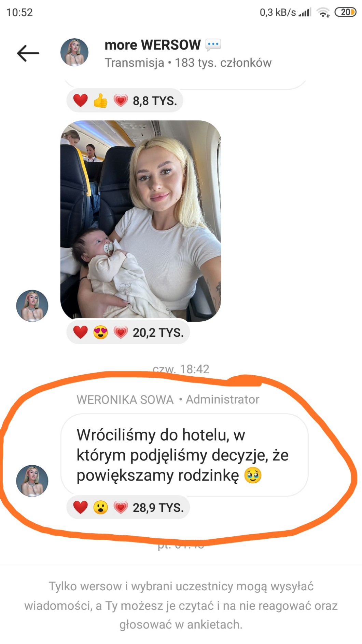Tap the thumbs up reaction emoji
This screenshot has height=644, width=362.
101,100
